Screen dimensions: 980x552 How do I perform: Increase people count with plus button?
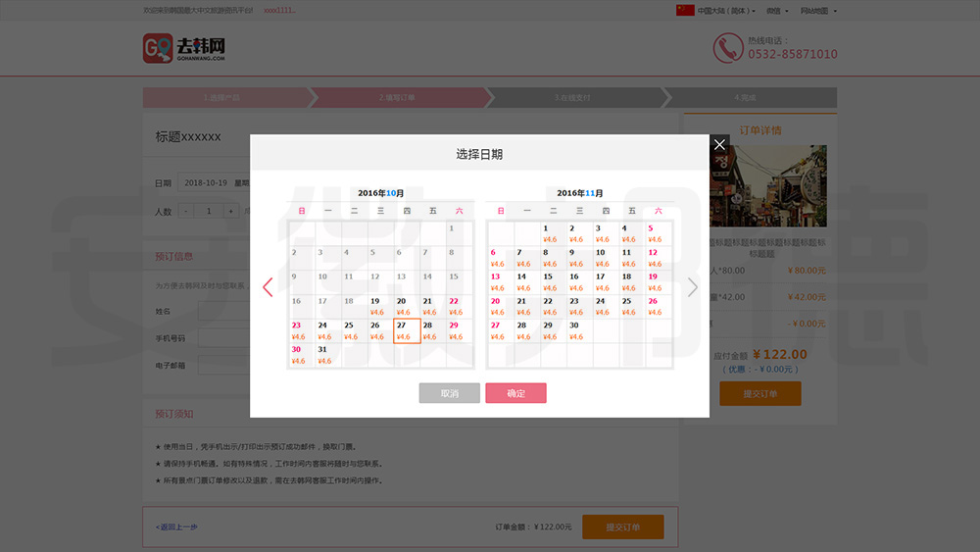tap(230, 211)
